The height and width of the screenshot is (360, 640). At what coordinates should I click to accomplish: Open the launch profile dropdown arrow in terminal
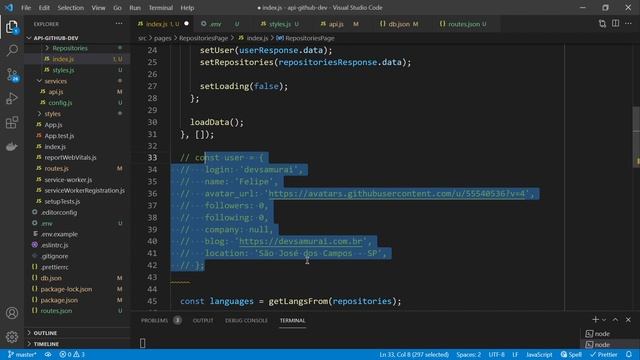pos(604,320)
